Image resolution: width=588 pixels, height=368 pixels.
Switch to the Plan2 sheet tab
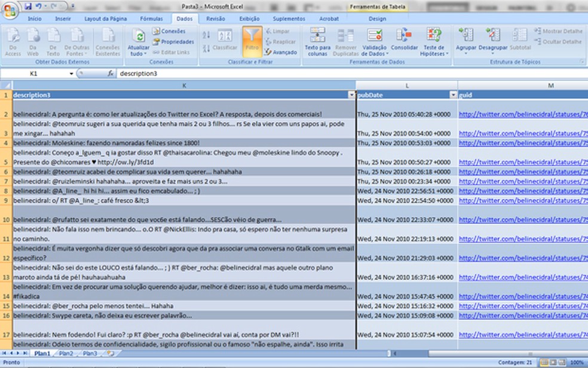pyautogui.click(x=65, y=353)
